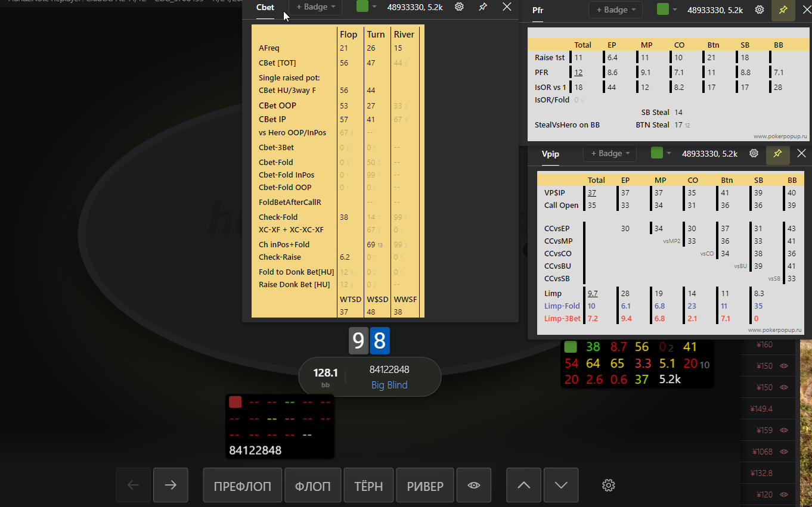Select the Cbet tab
The height and width of the screenshot is (507, 812).
pos(265,8)
